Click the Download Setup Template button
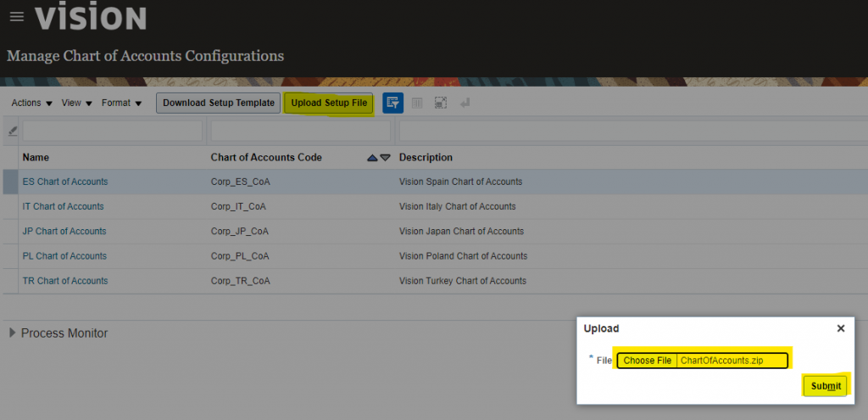 tap(219, 103)
